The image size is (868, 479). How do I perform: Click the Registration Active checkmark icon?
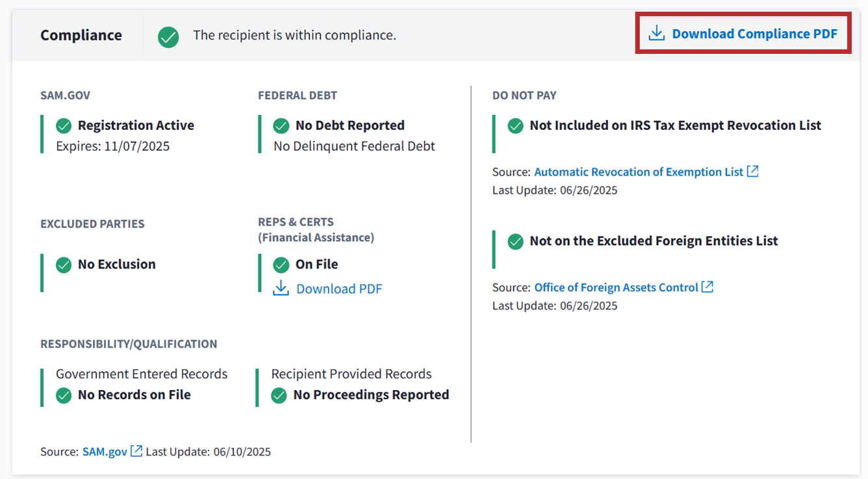click(x=64, y=125)
